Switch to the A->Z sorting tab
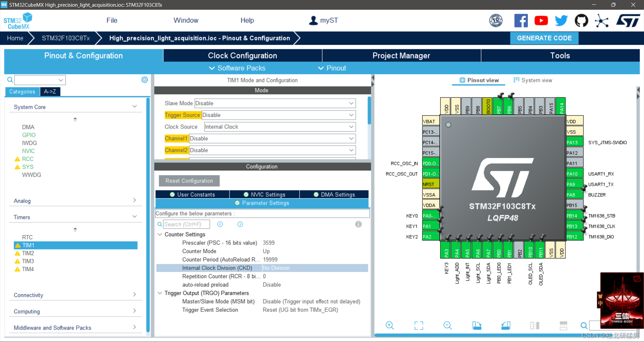This screenshot has width=644, height=342. 50,91
